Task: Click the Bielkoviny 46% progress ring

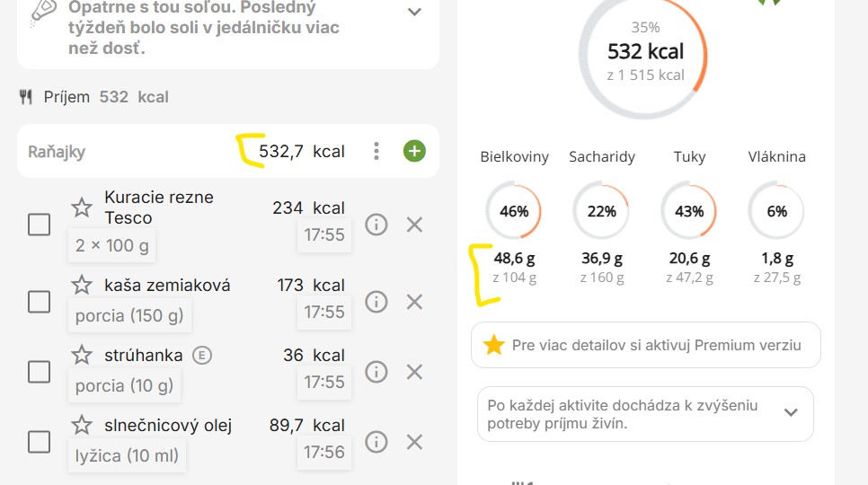Action: point(514,211)
